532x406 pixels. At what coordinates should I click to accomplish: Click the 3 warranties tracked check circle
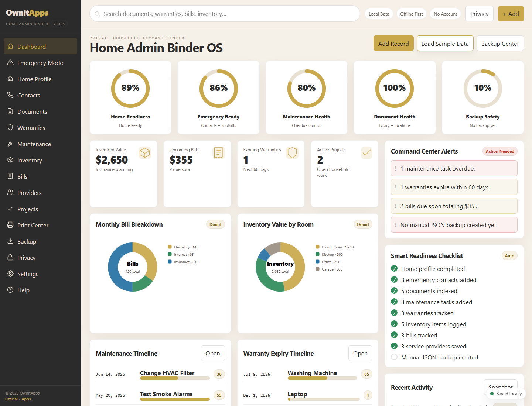click(x=394, y=313)
